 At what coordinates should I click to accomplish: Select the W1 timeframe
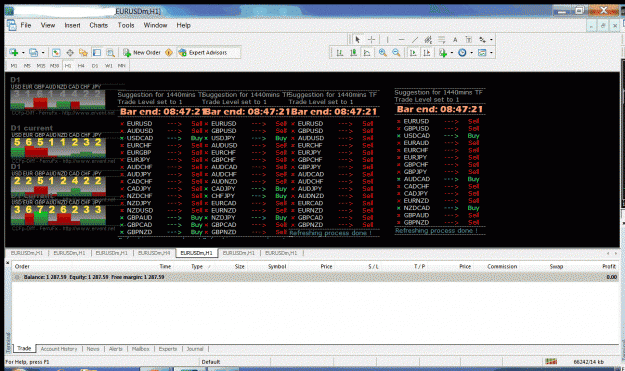[108, 66]
